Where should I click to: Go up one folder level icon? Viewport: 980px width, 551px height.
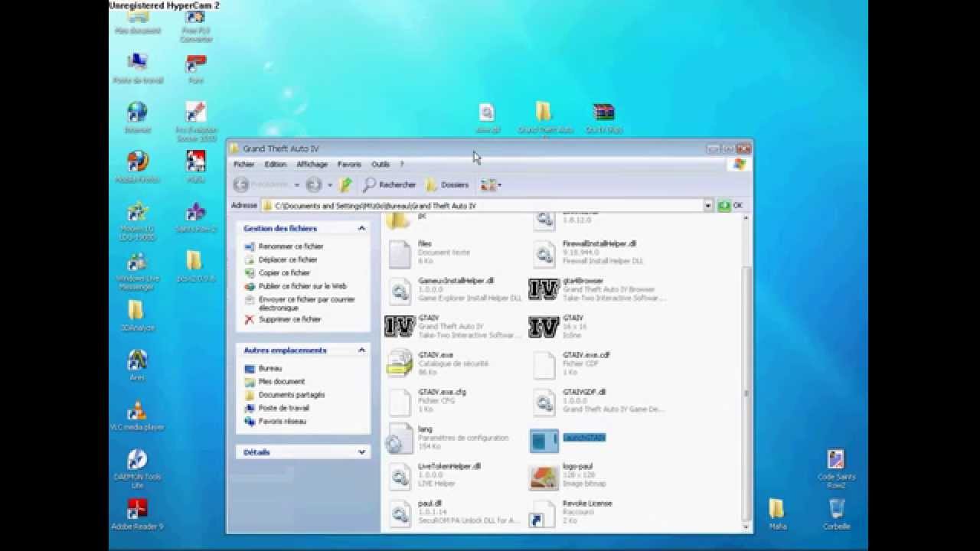(x=346, y=184)
